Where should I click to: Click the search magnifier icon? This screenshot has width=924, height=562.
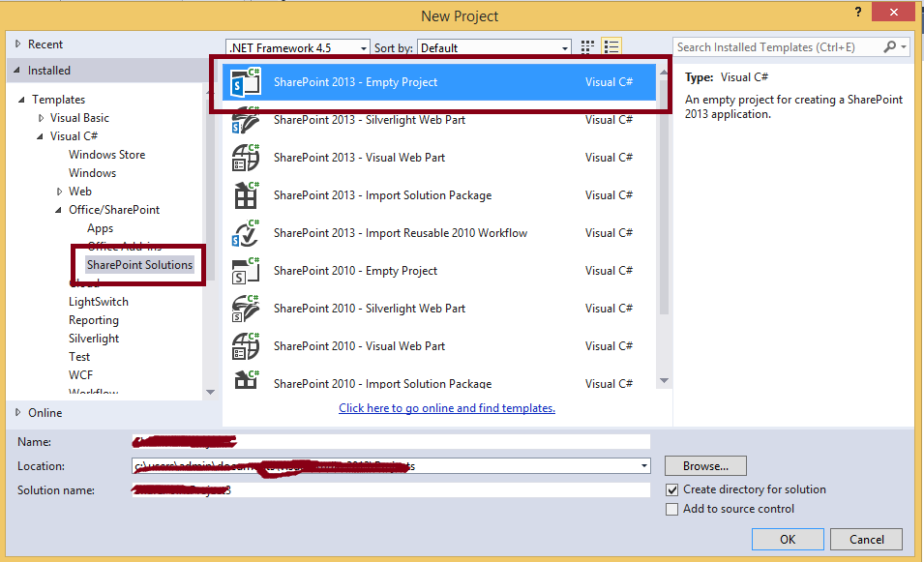click(x=890, y=46)
